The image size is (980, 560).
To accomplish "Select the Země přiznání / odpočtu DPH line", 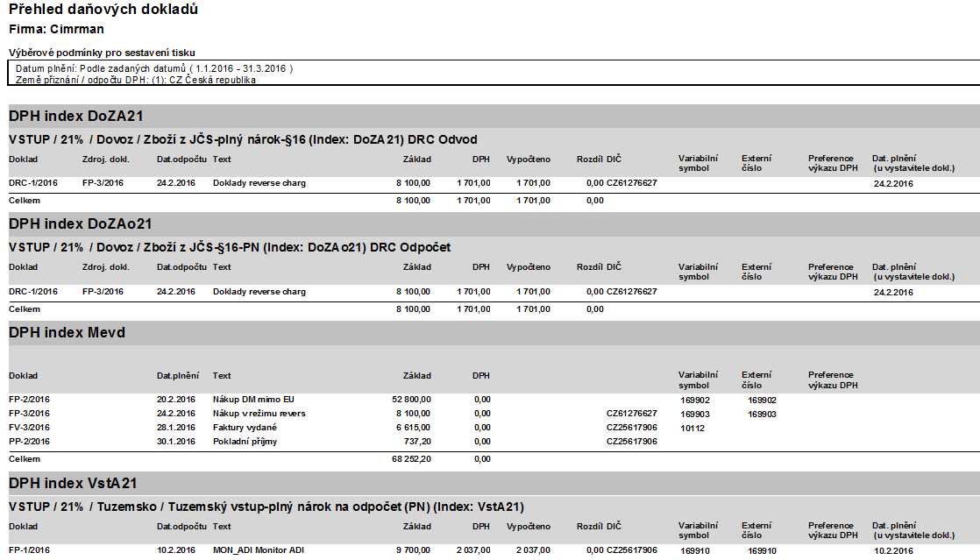I will click(x=135, y=80).
